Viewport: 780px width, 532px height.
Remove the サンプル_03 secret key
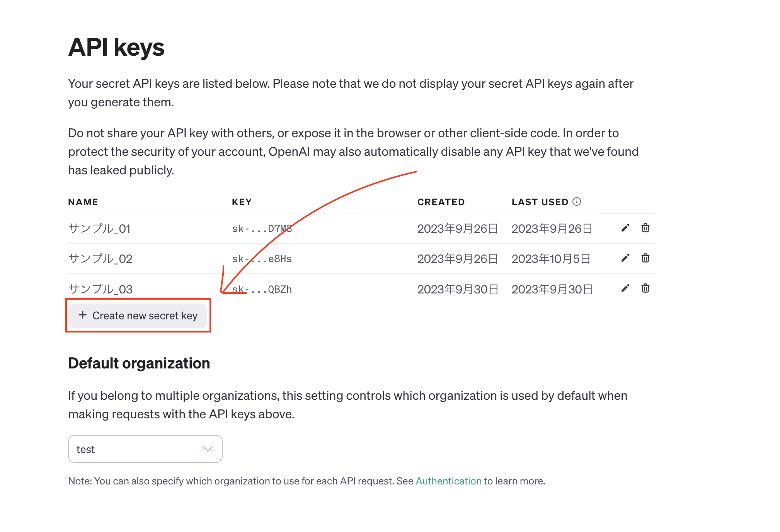pyautogui.click(x=645, y=288)
